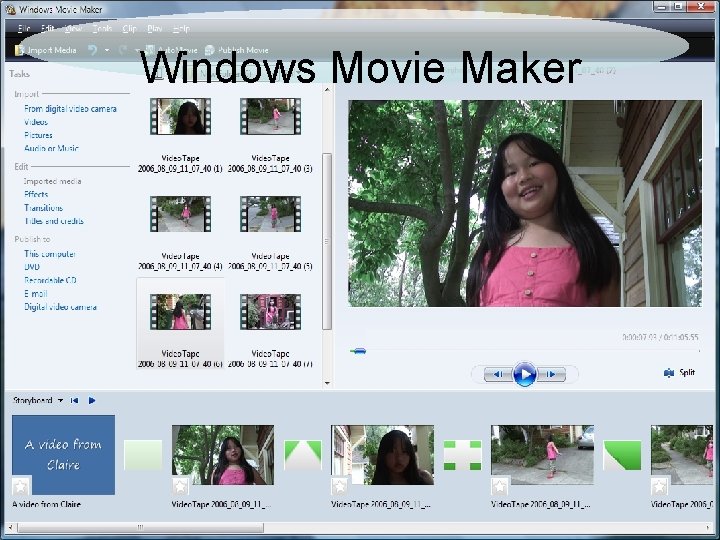
Task: Select clip VideoTape 2006_08_09_11_07_40 (1) thumbnail
Action: pos(180,117)
